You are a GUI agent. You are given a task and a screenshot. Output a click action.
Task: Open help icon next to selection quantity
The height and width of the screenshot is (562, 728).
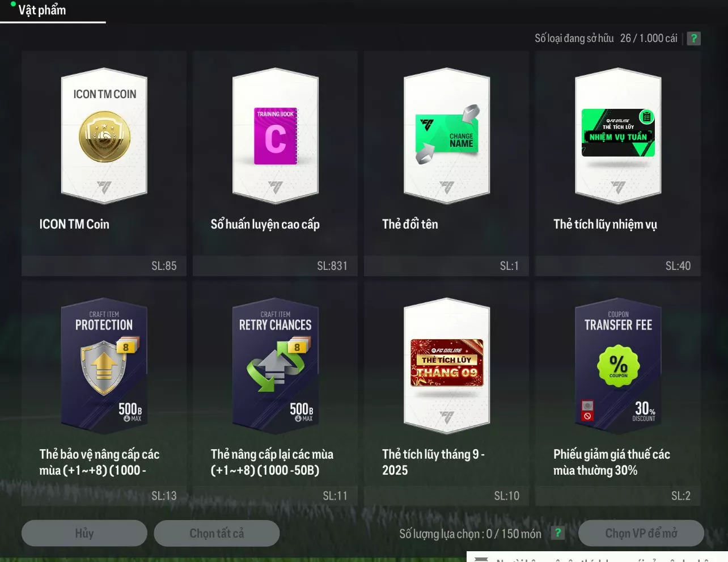[x=558, y=533]
